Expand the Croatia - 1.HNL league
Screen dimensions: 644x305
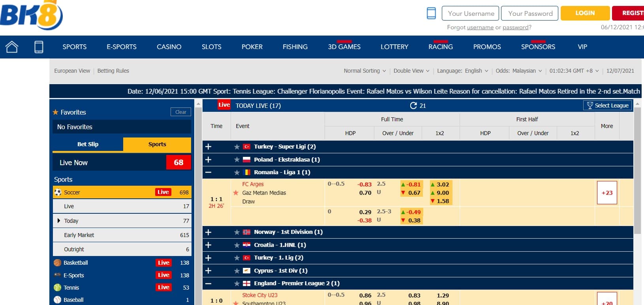[208, 245]
